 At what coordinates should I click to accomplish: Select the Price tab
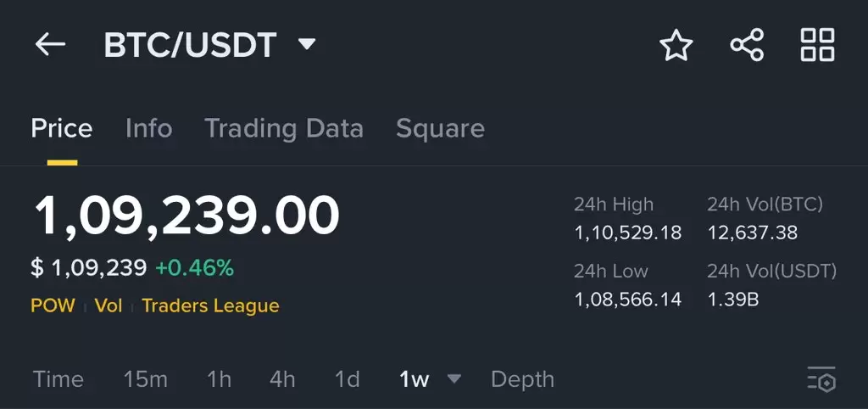pos(62,129)
